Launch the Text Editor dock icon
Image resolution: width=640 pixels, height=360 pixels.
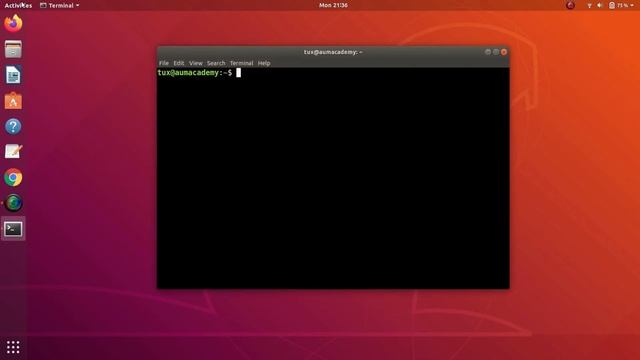[13, 152]
